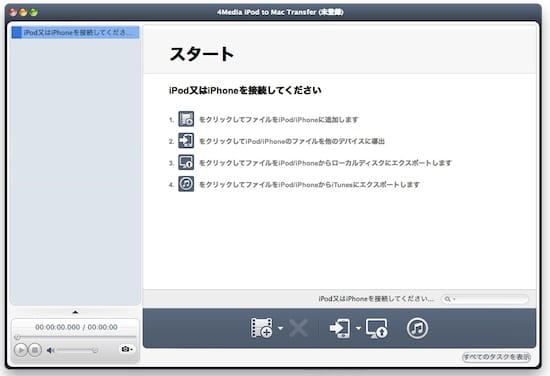
Task: Click the film-add icon in instruction step 1
Action: click(186, 119)
